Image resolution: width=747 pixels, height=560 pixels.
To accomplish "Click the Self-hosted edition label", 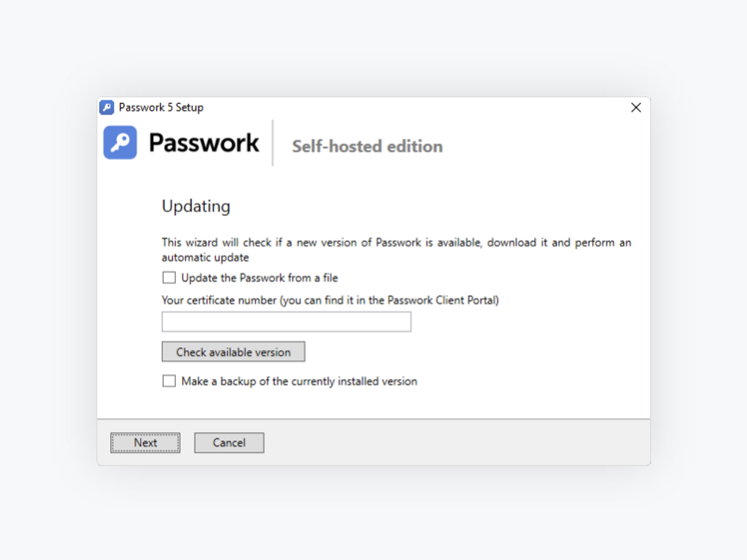I will pos(367,146).
